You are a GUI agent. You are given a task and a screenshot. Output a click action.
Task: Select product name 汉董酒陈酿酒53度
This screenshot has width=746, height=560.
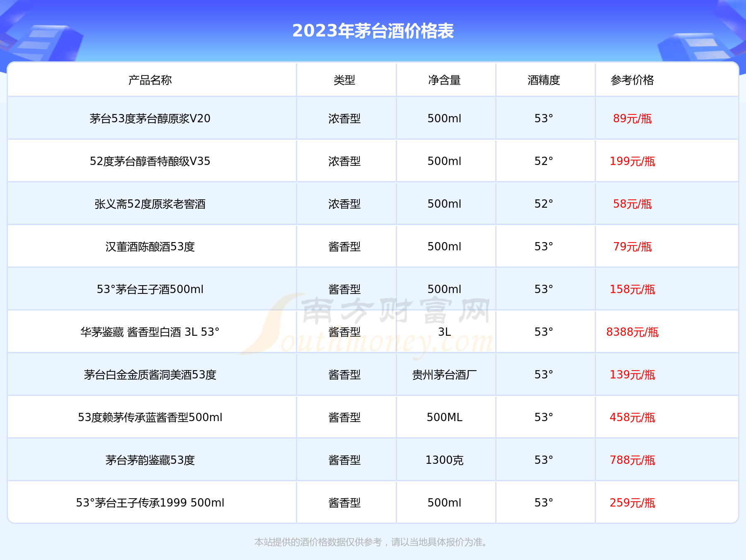[150, 247]
